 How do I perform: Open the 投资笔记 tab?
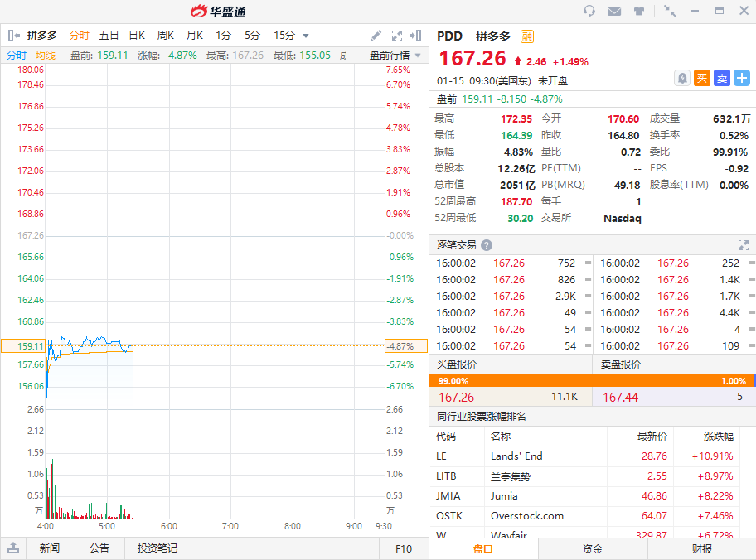point(157,548)
